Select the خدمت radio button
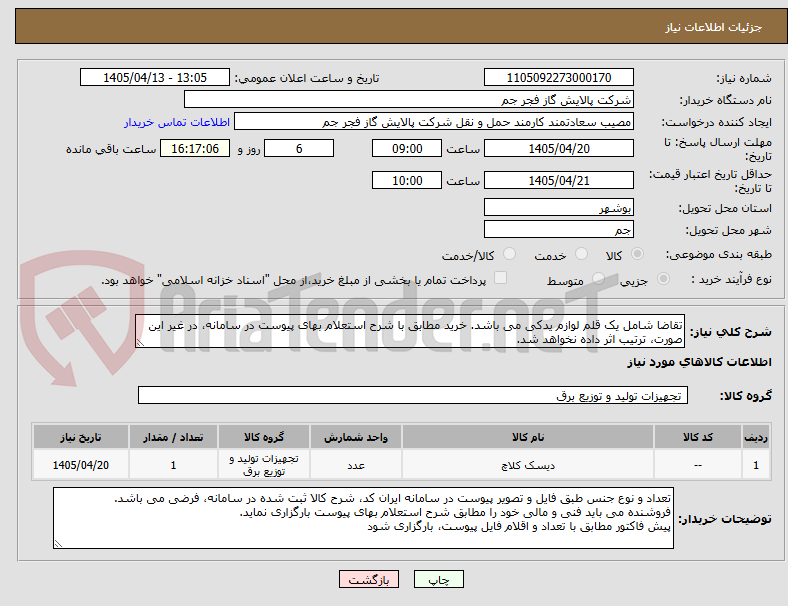Screen dimensions: 788x606 [581, 254]
